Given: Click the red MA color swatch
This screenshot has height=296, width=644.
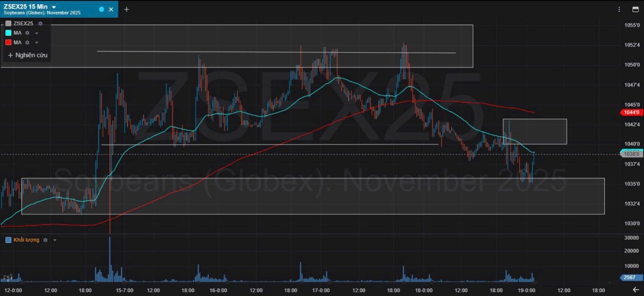Looking at the screenshot, I should (8, 42).
